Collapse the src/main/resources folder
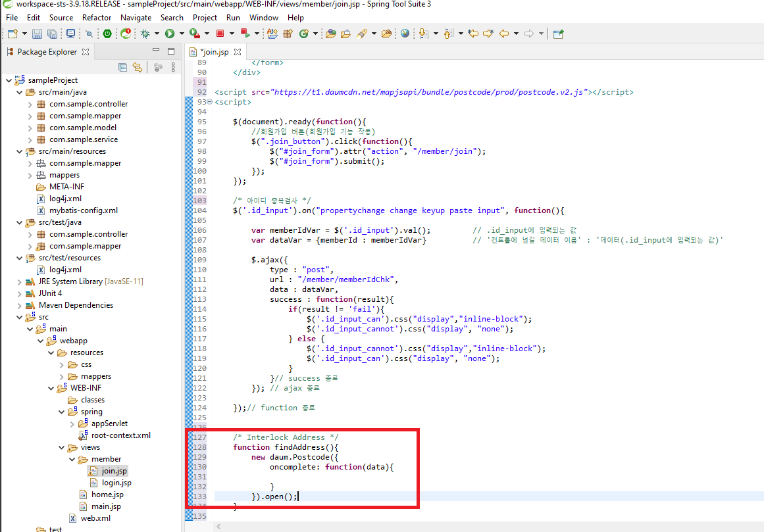Viewport: 764px width, 532px height. (20, 151)
